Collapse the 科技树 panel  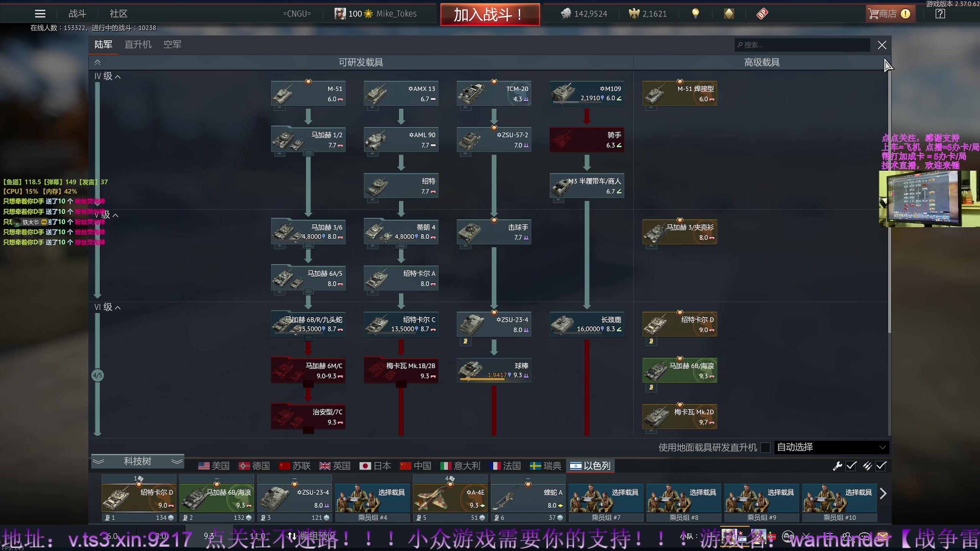(137, 461)
